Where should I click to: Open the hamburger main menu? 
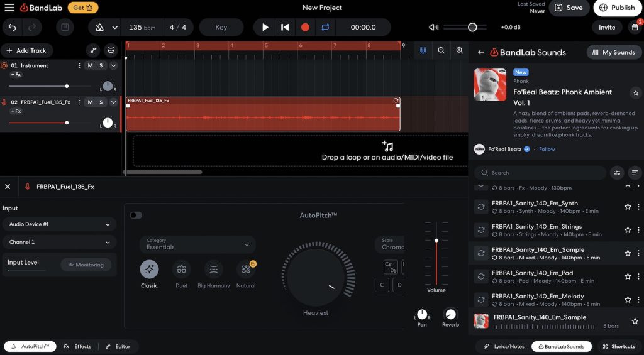9,8
